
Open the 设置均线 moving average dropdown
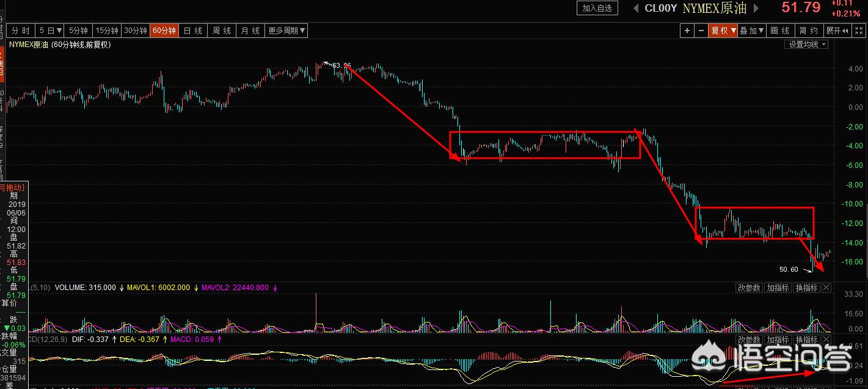806,45
